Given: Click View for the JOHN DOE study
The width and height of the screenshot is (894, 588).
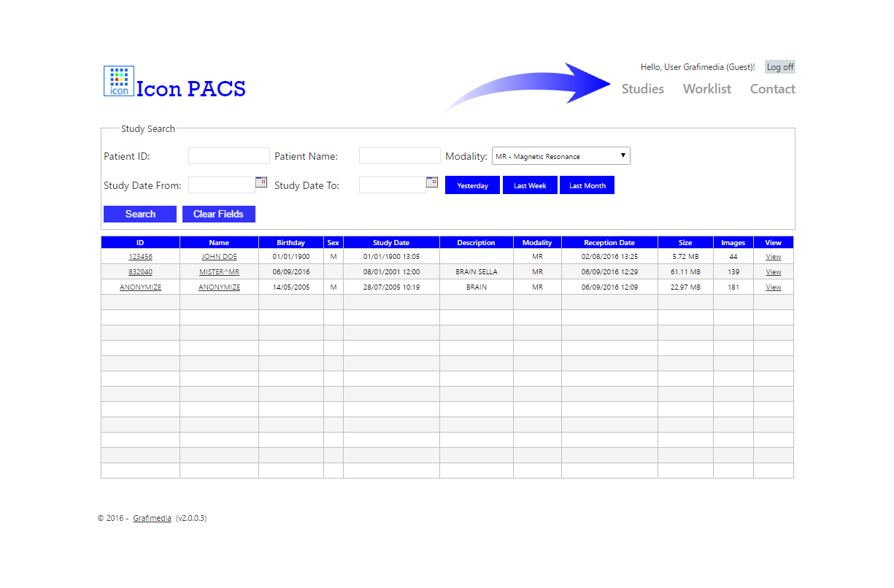Looking at the screenshot, I should (x=773, y=257).
